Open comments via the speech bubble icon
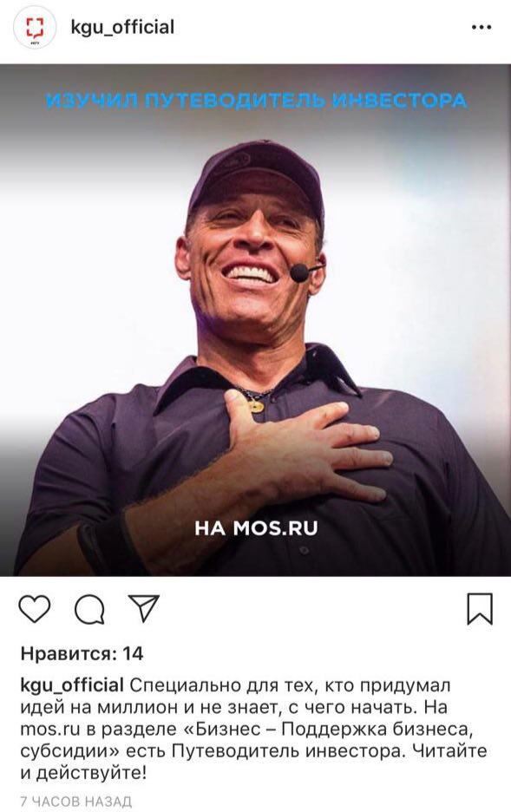This screenshot has width=511, height=812. point(89,609)
